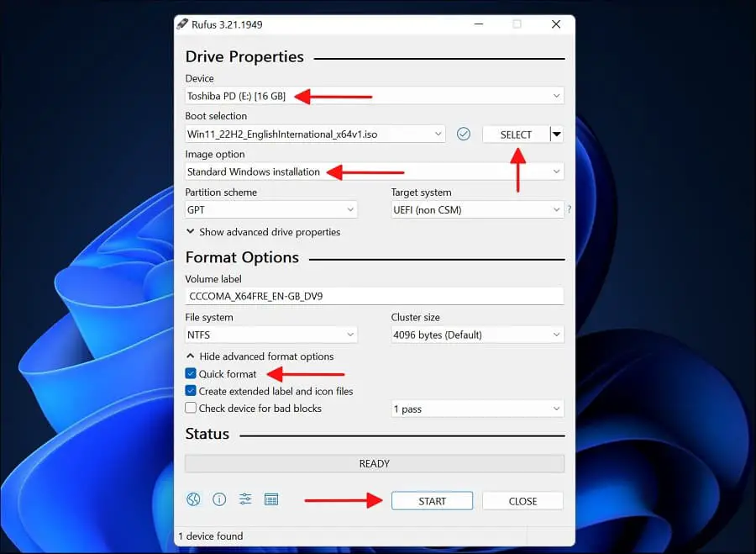Uncheck Create extended label and icon files

tap(191, 390)
